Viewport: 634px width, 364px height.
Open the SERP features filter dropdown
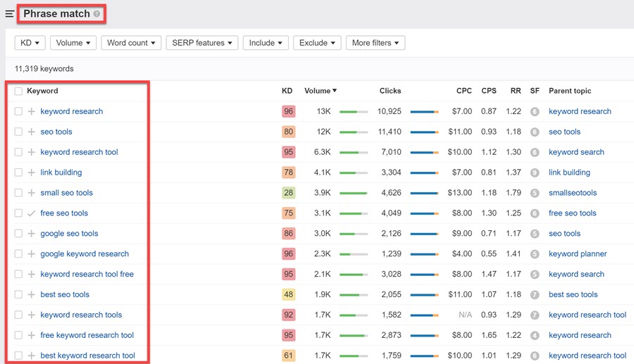(201, 43)
